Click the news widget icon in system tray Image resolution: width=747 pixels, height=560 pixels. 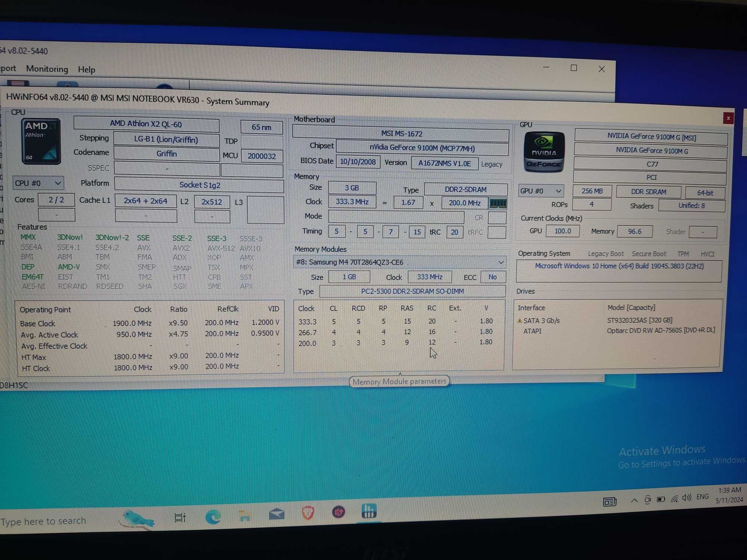tap(610, 502)
